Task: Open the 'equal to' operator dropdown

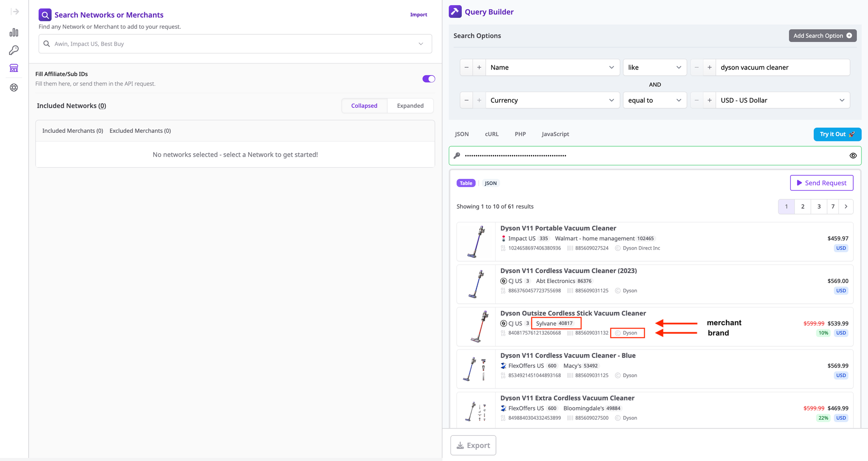Action: [654, 100]
